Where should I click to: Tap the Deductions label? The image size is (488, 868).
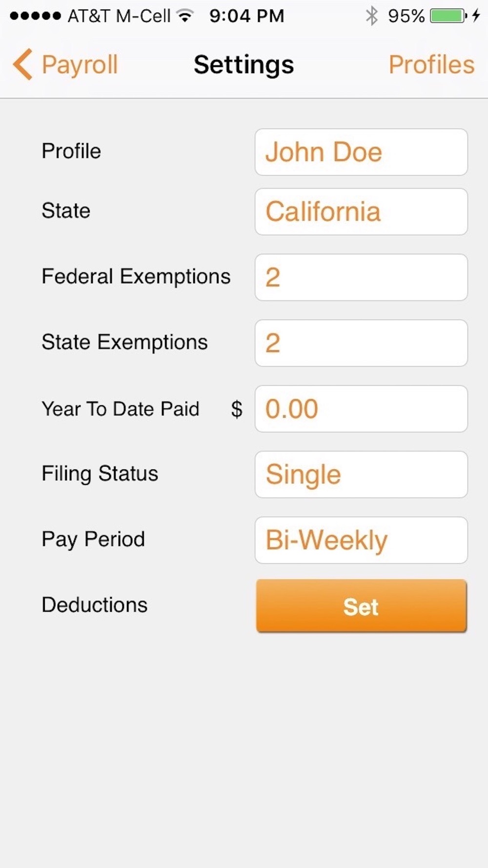click(x=94, y=605)
